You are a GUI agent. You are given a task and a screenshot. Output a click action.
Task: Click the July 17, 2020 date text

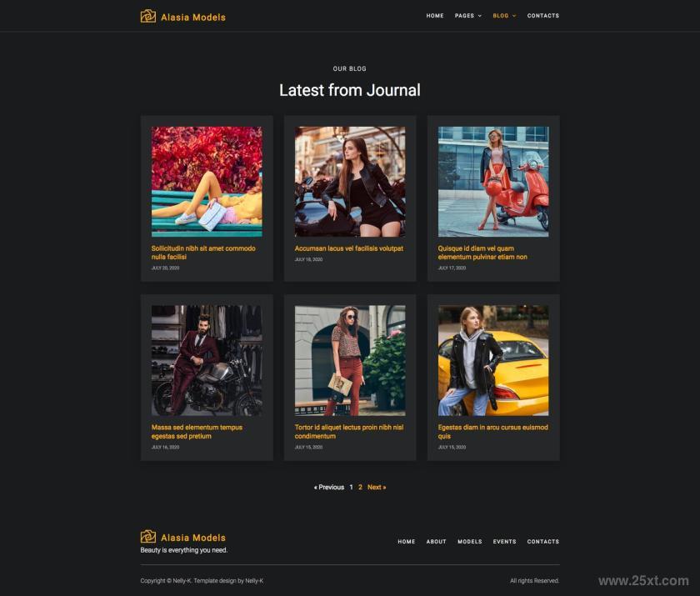[x=452, y=268]
